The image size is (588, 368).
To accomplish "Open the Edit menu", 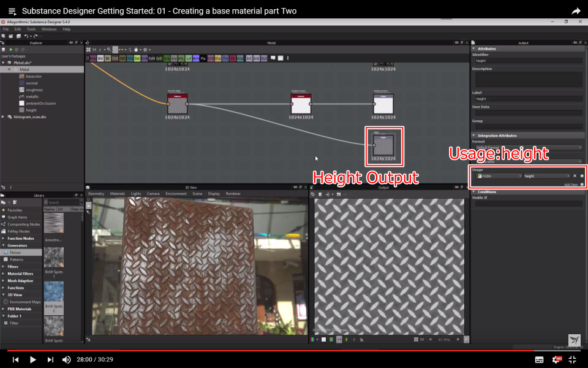I will tap(18, 29).
